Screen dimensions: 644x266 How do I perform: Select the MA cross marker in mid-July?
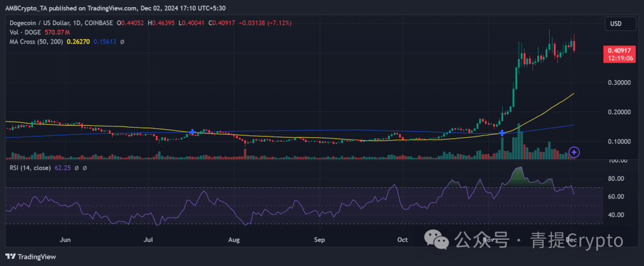[193, 132]
